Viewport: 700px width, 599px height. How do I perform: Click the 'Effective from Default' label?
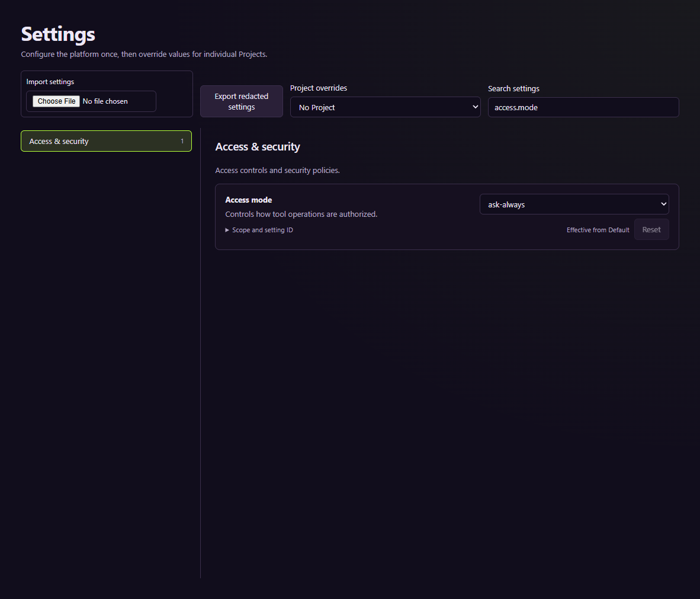[x=598, y=230]
